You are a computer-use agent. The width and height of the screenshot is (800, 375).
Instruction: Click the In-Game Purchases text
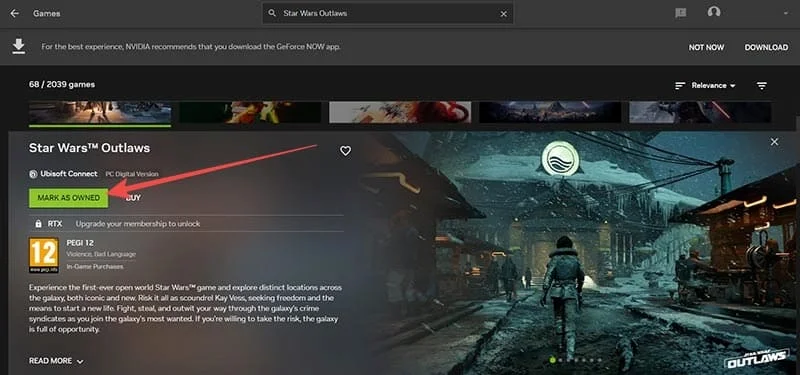click(x=94, y=266)
